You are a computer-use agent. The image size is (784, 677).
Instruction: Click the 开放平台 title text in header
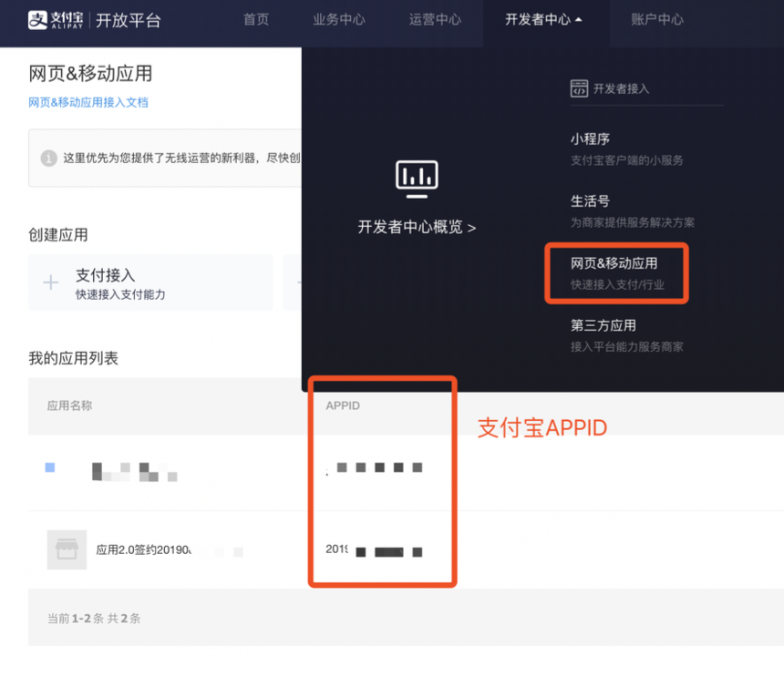coord(129,20)
